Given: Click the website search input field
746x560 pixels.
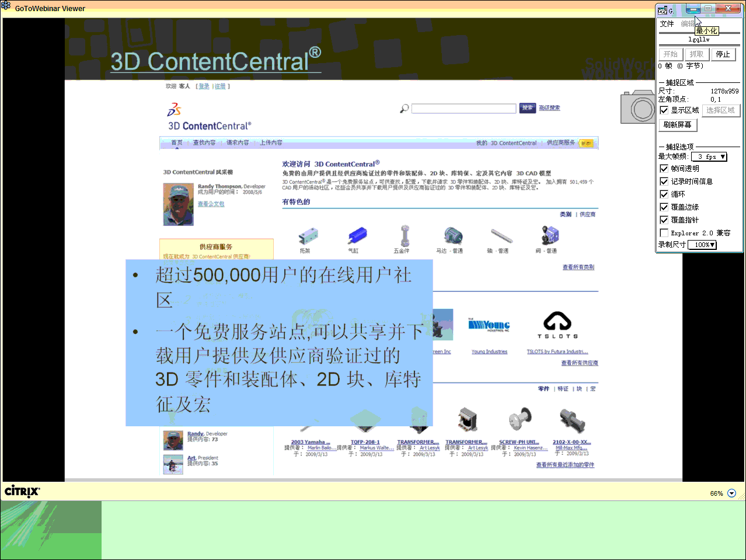Looking at the screenshot, I should pos(463,109).
